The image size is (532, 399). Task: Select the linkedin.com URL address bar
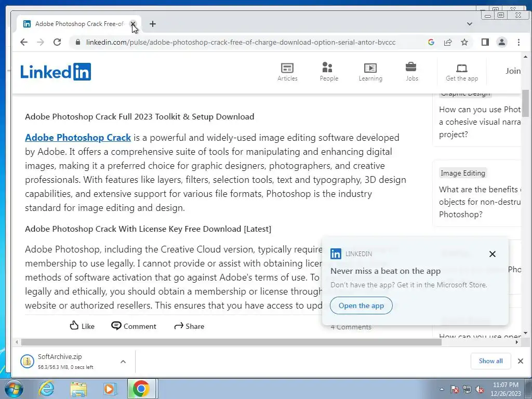(241, 43)
